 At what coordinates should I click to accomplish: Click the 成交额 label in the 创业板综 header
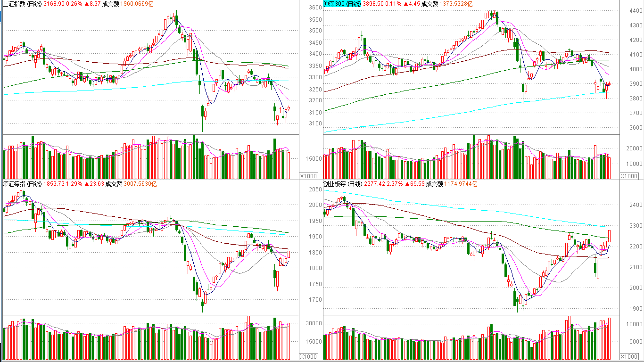point(434,184)
